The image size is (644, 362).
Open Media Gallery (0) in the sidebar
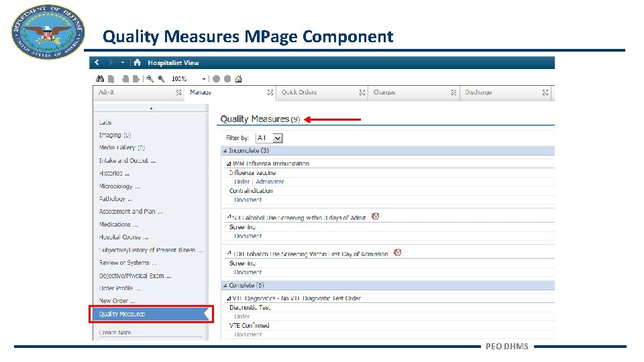[x=122, y=147]
